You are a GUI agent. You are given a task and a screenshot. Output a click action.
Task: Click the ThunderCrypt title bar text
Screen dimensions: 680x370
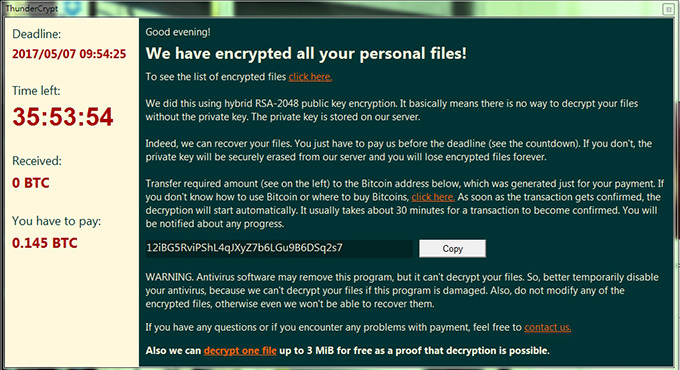tap(31, 8)
